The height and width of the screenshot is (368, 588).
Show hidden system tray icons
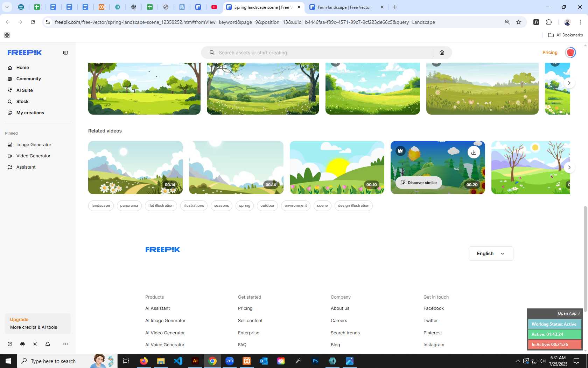(517, 361)
